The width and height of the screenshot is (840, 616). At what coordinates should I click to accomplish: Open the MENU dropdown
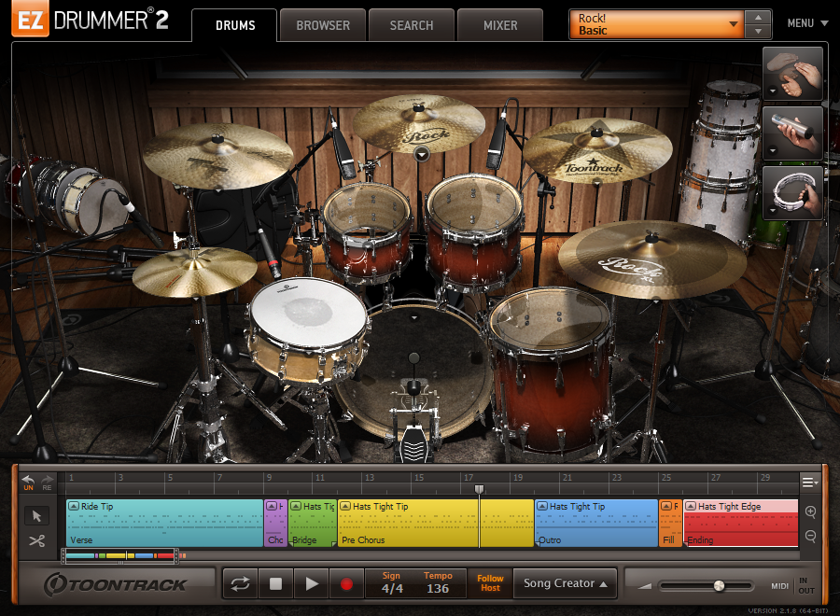tap(807, 23)
